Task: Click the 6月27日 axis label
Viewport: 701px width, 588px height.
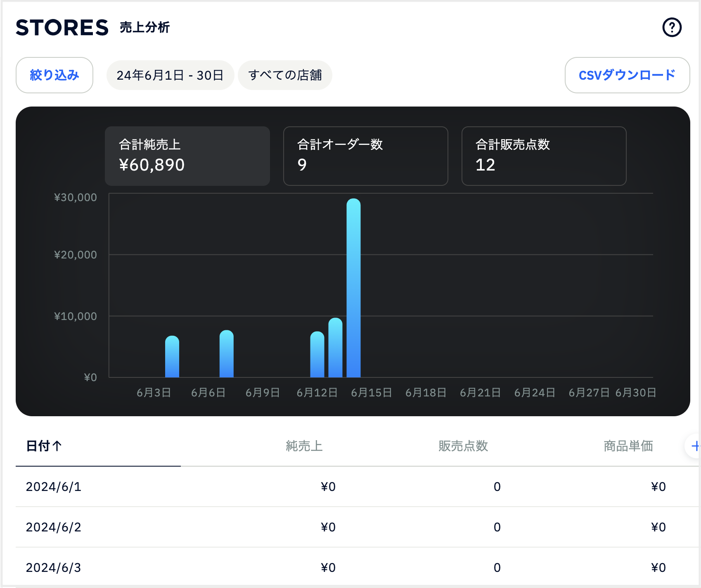Action: click(x=589, y=393)
